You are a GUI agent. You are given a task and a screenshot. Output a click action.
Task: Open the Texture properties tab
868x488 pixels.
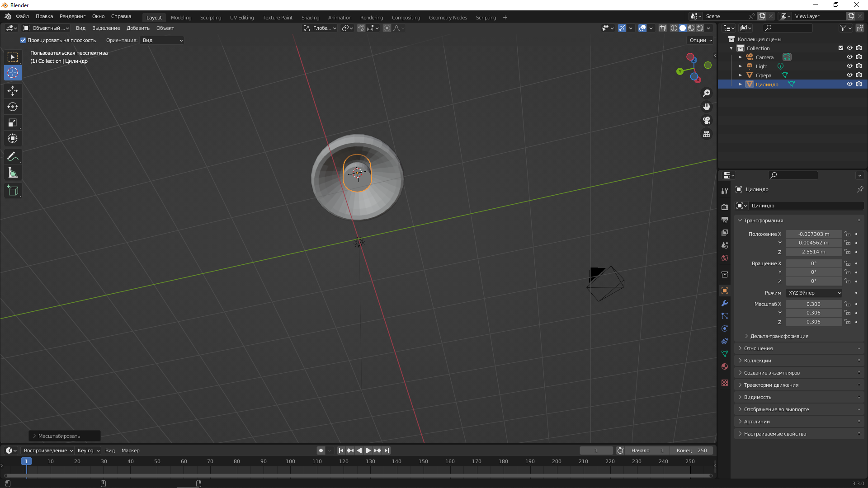tap(725, 383)
